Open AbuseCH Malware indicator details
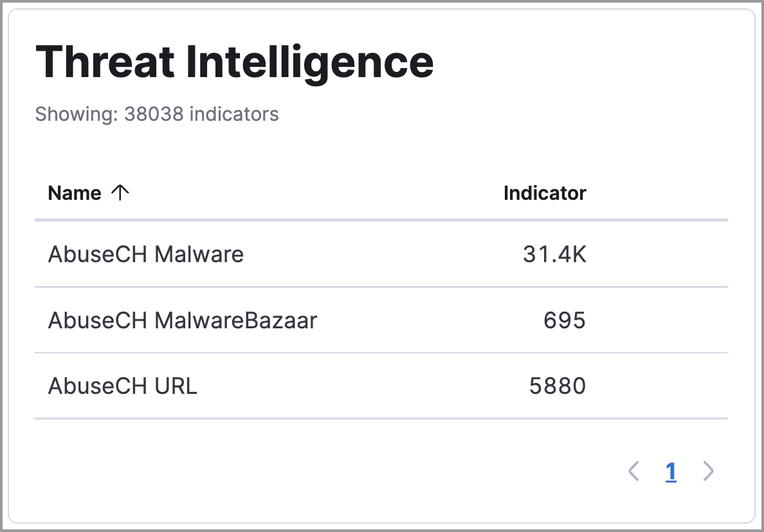The height and width of the screenshot is (532, 764). point(145,254)
